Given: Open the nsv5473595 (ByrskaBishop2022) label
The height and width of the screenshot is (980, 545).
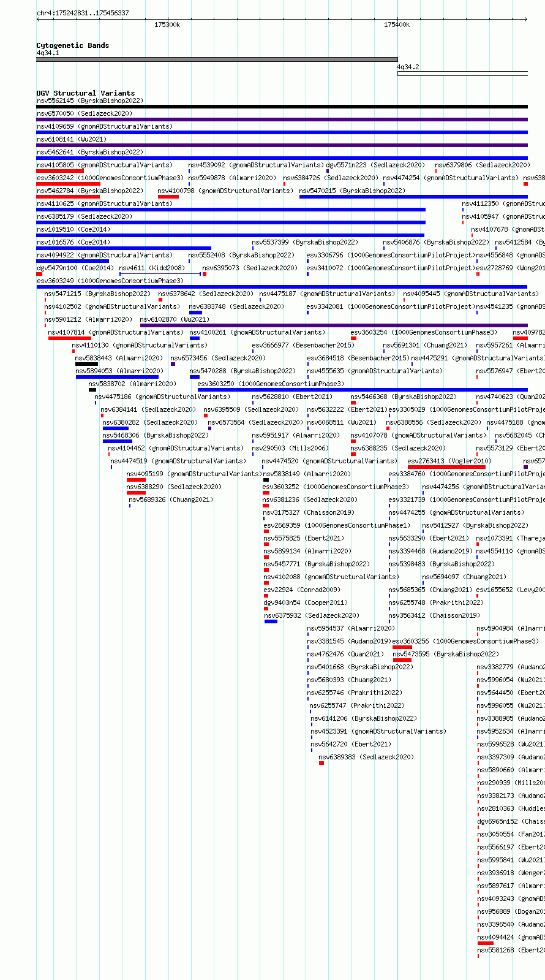Looking at the screenshot, I should [x=446, y=654].
